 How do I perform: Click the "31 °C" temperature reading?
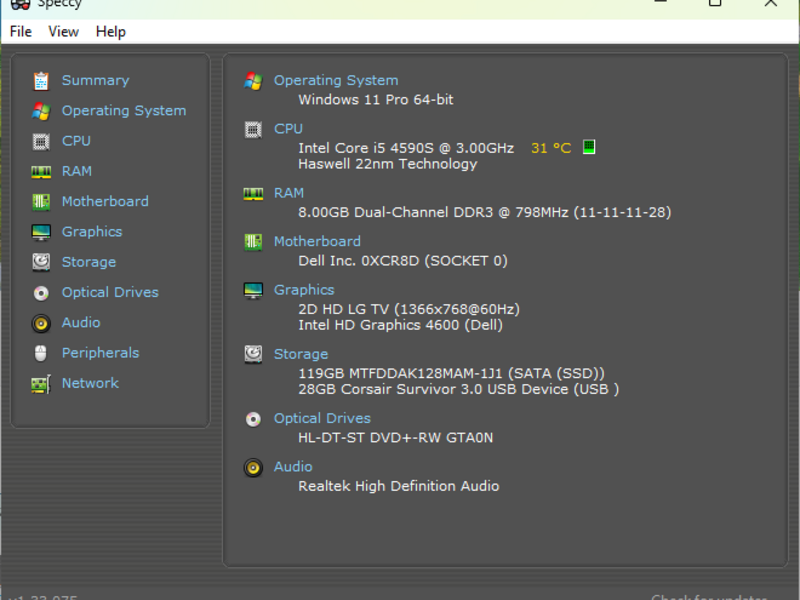tap(551, 148)
